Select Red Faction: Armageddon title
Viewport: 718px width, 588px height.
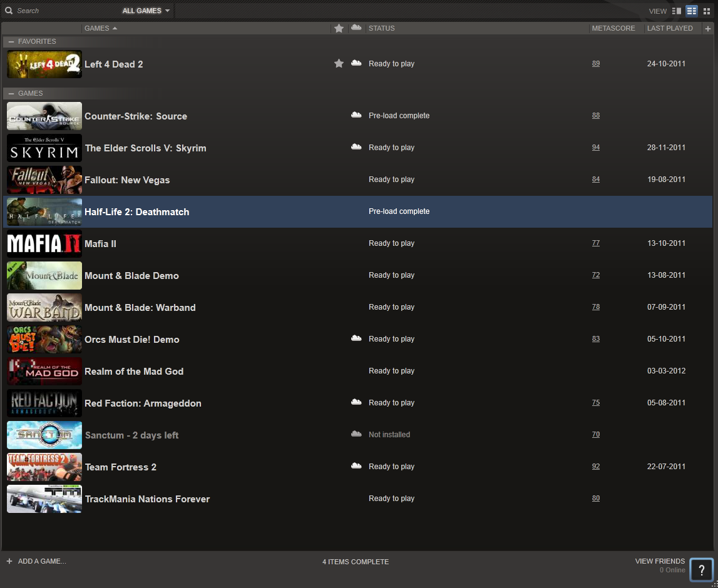pos(143,403)
